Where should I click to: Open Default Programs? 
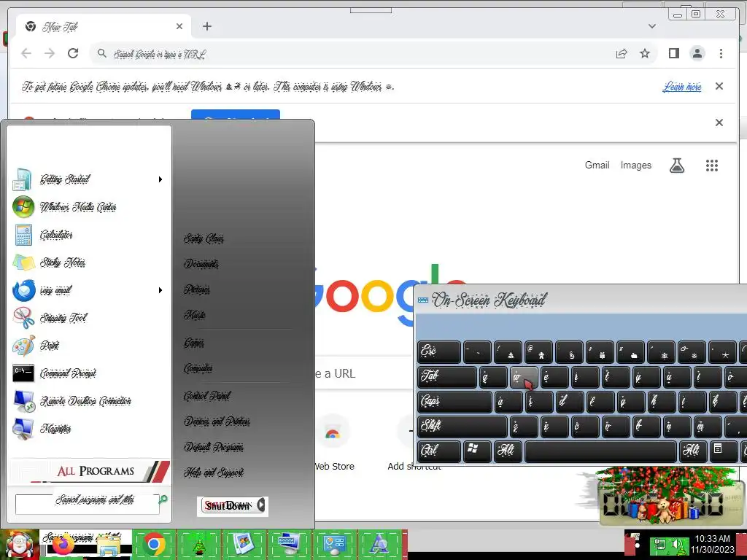(x=214, y=447)
